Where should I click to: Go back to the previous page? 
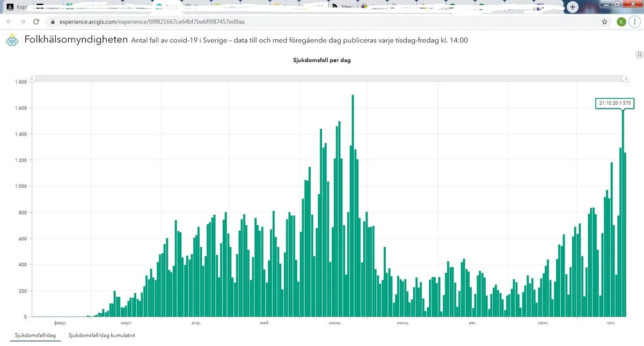click(x=9, y=22)
